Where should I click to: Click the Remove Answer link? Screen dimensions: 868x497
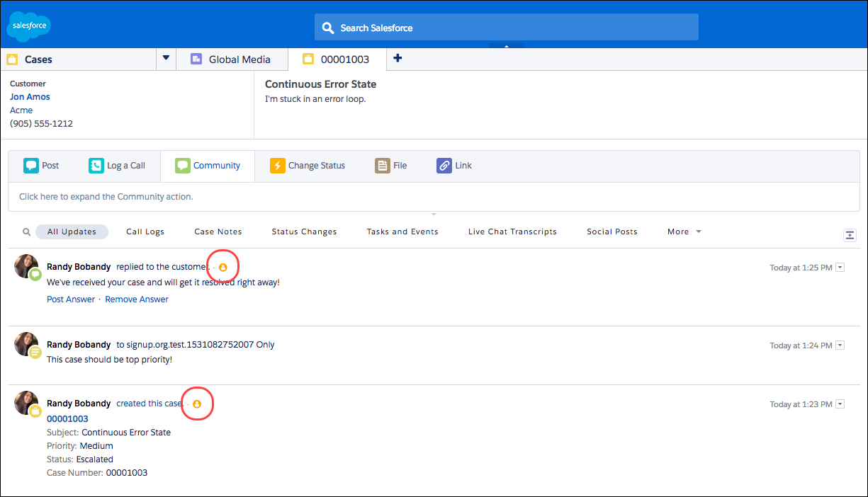tap(137, 299)
